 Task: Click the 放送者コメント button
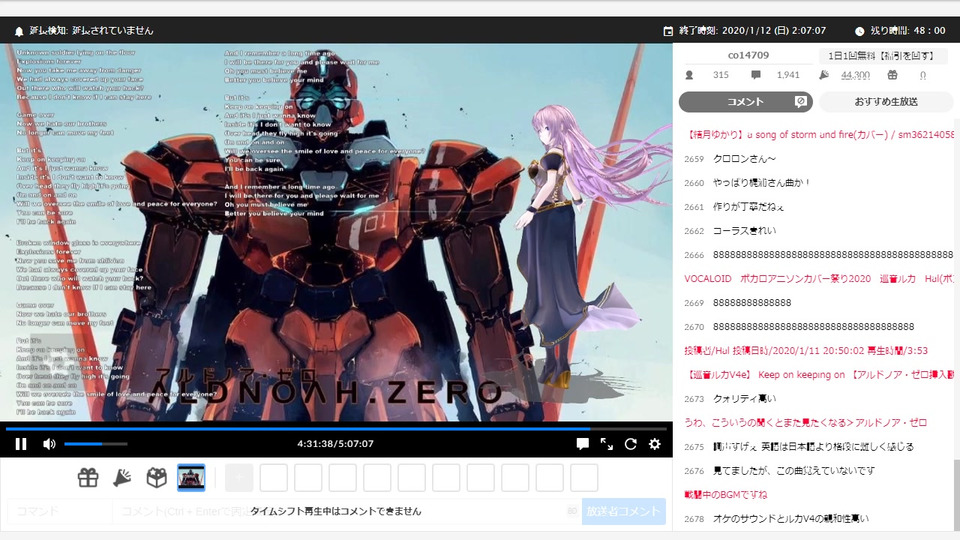[623, 511]
